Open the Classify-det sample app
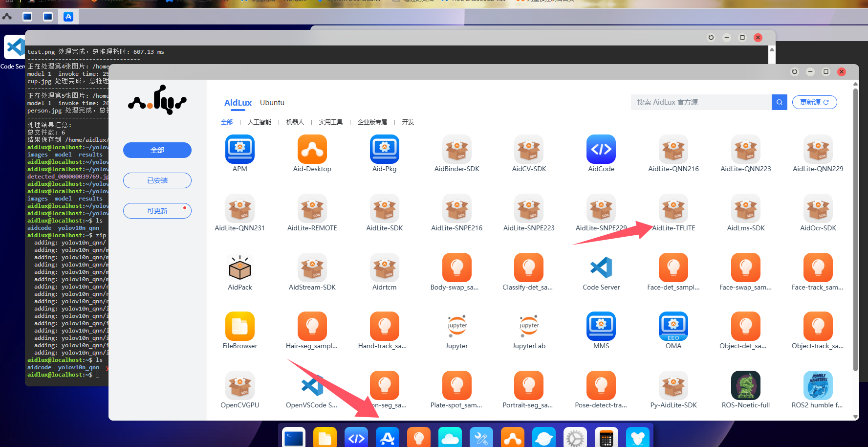Viewport: 868px width, 447px height. click(529, 268)
